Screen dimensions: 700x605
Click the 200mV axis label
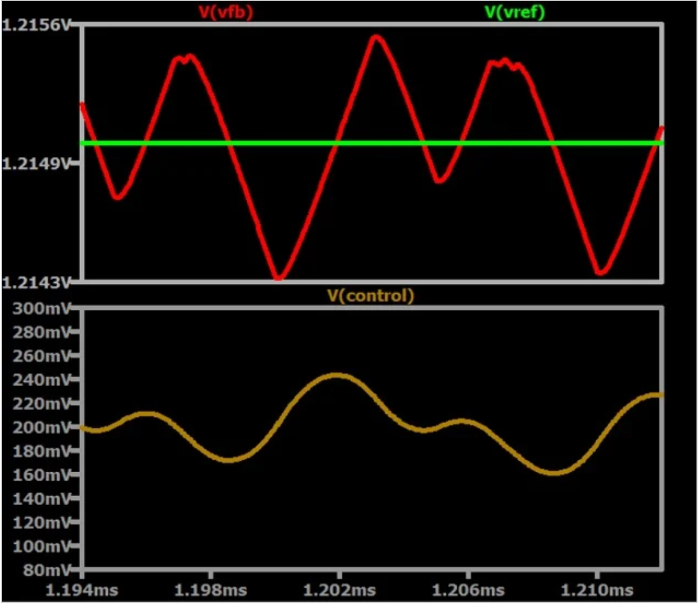pos(43,427)
